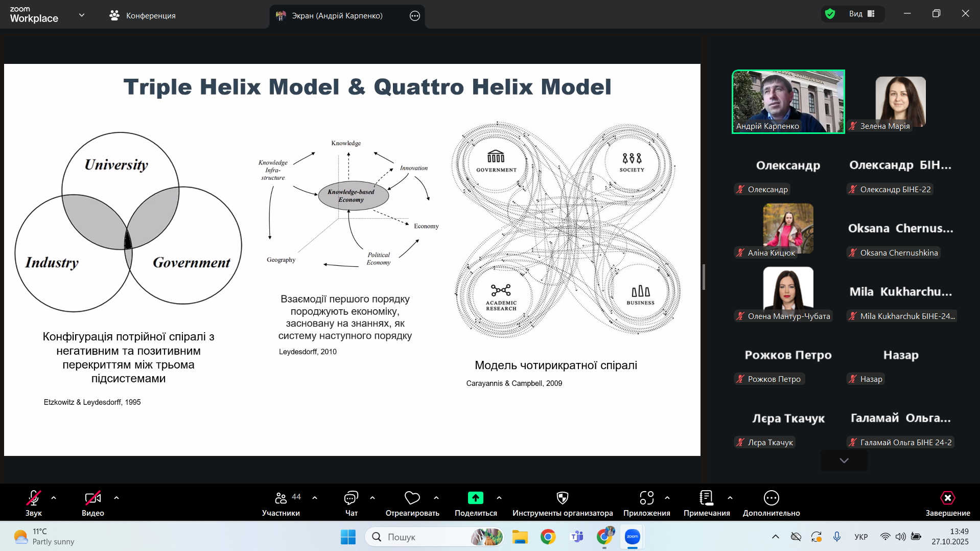Unmute the microphone audio button
Image resolution: width=980 pixels, height=551 pixels.
coord(34,498)
